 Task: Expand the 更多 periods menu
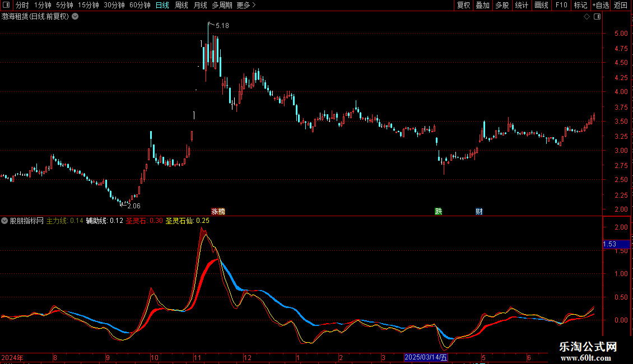(x=246, y=5)
